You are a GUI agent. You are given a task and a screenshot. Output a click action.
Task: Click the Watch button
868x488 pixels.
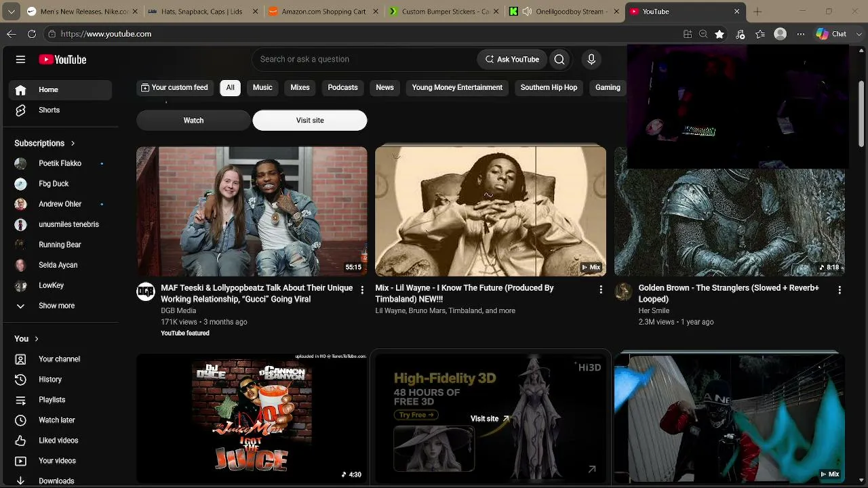tap(193, 120)
